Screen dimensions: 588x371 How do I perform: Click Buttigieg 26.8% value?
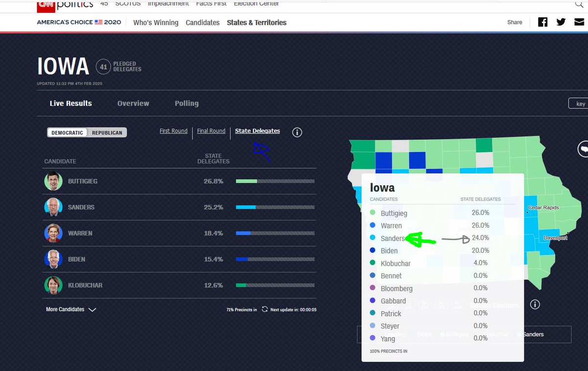coord(214,181)
